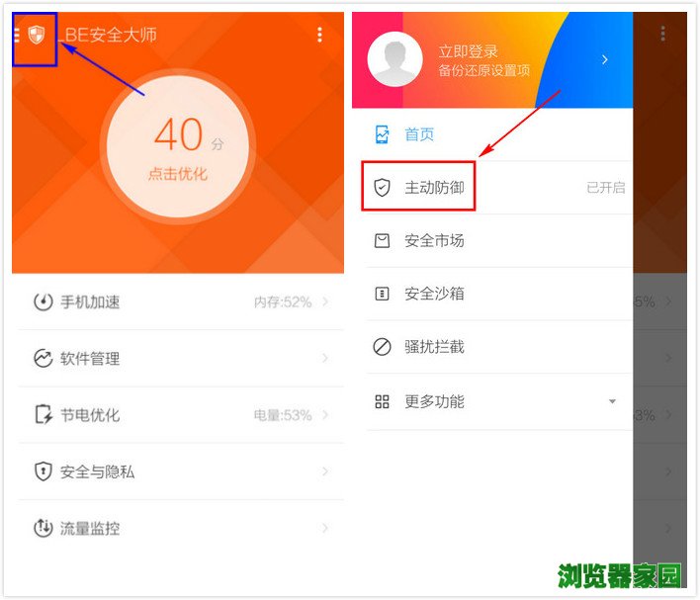The width and height of the screenshot is (700, 600).
Task: Tap the LBE shield logo icon
Action: [x=37, y=36]
